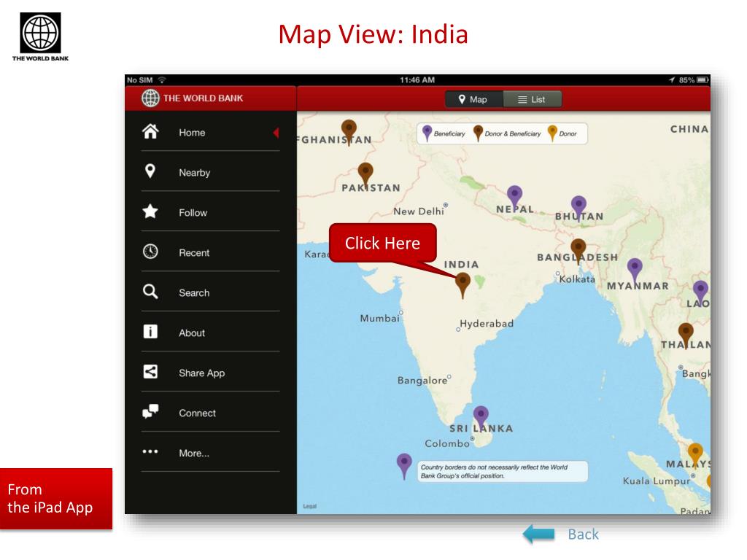This screenshot has height=560, width=747.
Task: Click the CHINA country label
Action: point(689,129)
